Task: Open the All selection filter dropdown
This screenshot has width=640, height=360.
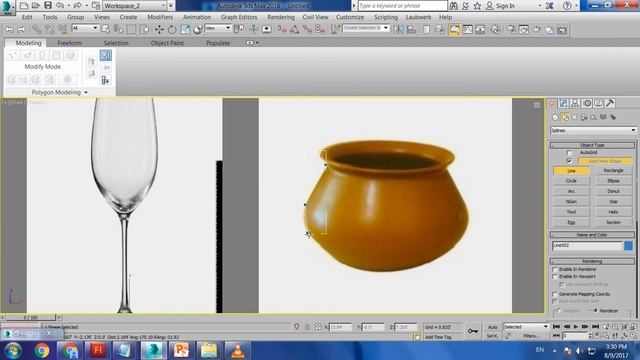Action: point(85,28)
